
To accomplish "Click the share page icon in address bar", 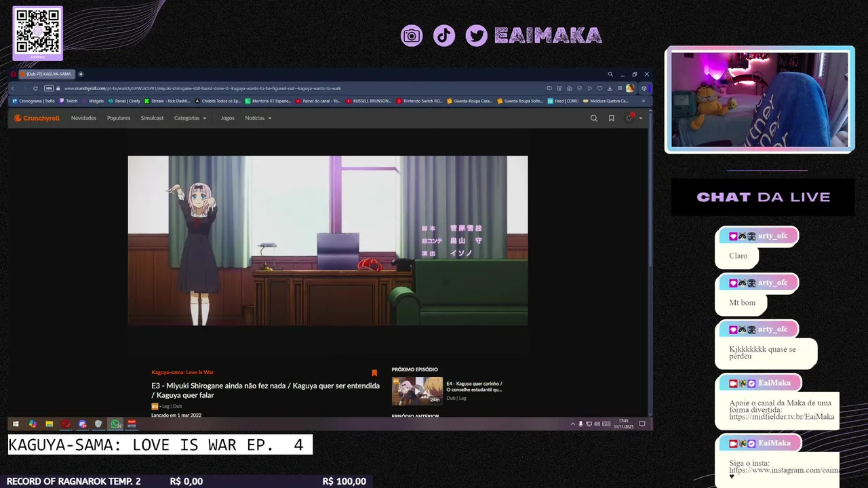I will click(559, 88).
